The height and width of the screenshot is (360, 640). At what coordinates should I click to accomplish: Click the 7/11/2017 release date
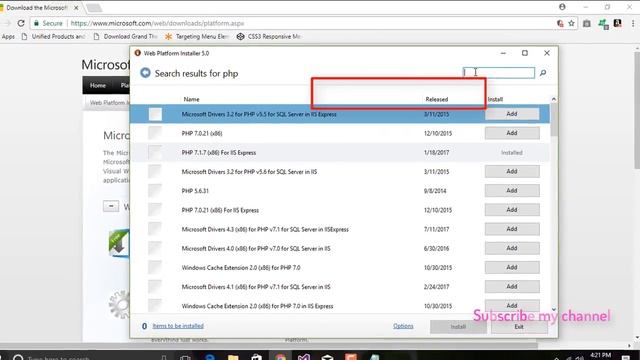[436, 229]
